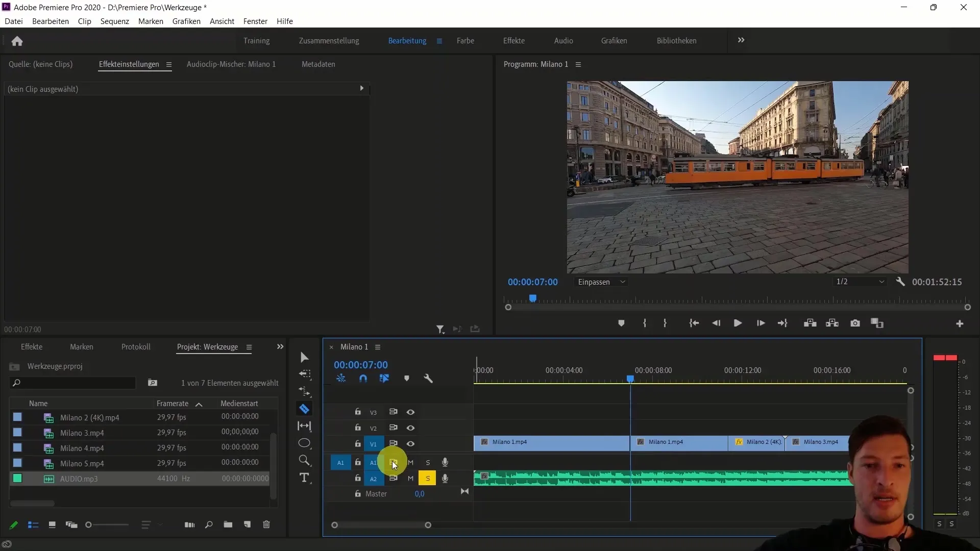
Task: Expand the panel options in Milano 1 sequence
Action: click(x=378, y=347)
